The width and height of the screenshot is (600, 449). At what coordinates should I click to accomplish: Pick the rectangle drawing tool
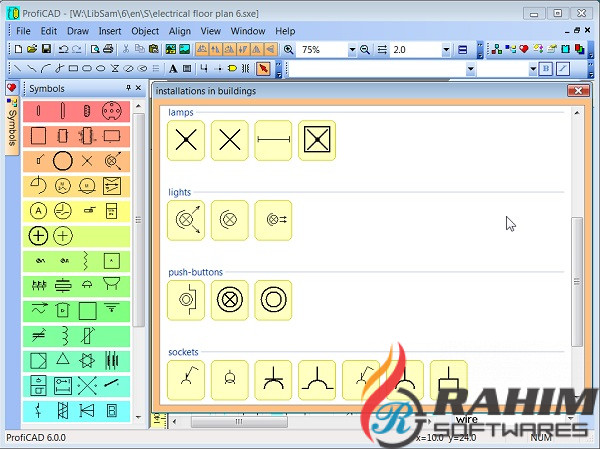tap(73, 69)
